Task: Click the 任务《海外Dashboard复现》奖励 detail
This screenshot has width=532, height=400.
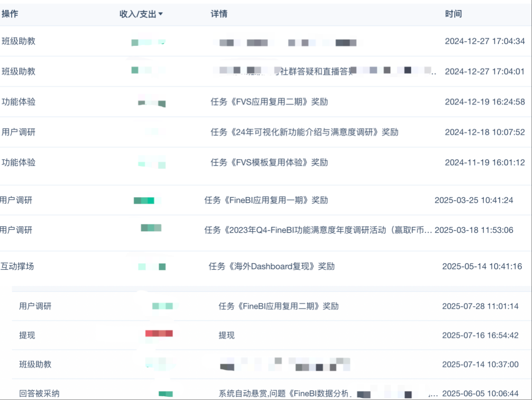Action: click(x=272, y=266)
